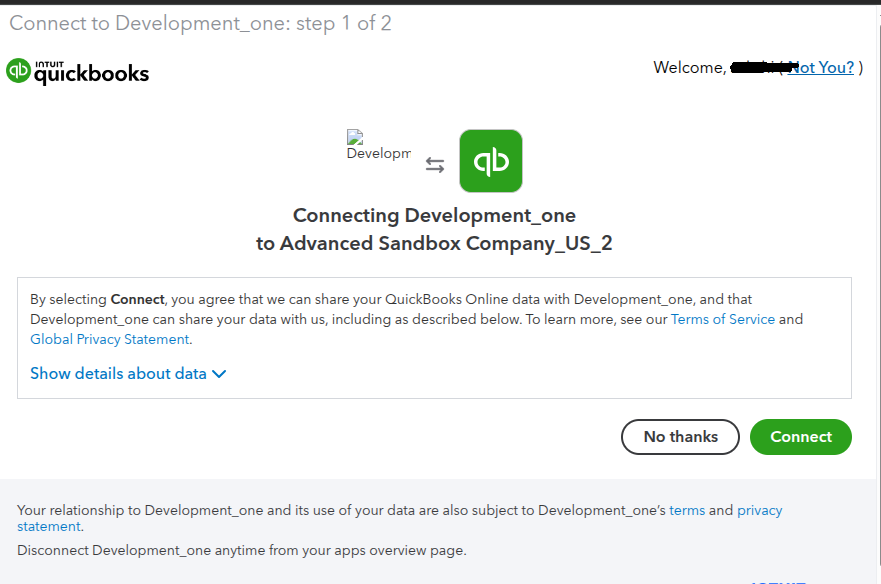The height and width of the screenshot is (584, 881).
Task: Expand Show details about data
Action: (118, 374)
